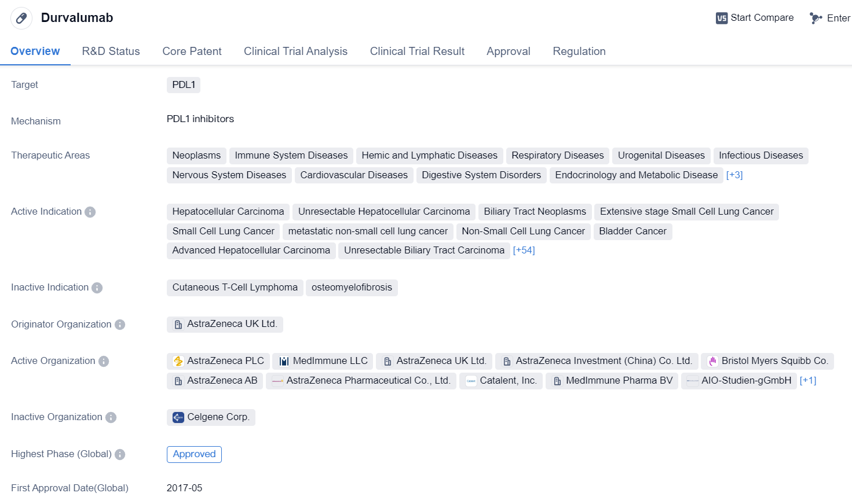Select the Hepatocellular Carcinoma indication tag
The height and width of the screenshot is (504, 852).
pos(228,211)
